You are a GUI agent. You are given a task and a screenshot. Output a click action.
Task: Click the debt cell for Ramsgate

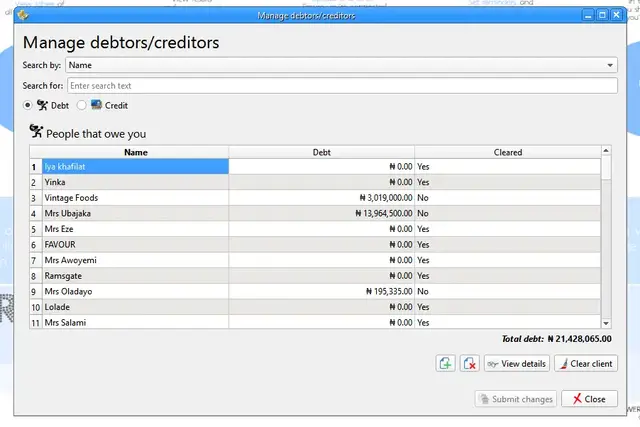(x=322, y=276)
